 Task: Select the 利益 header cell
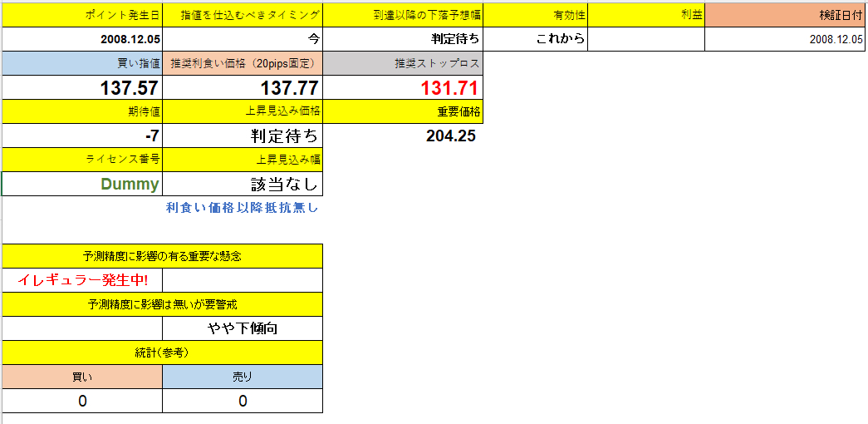tap(646, 15)
